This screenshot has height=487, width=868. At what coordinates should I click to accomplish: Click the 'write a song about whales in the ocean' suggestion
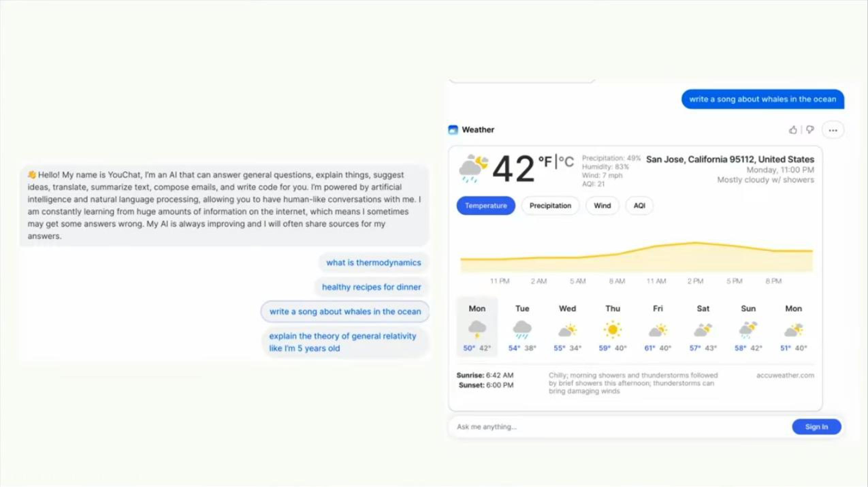(344, 311)
